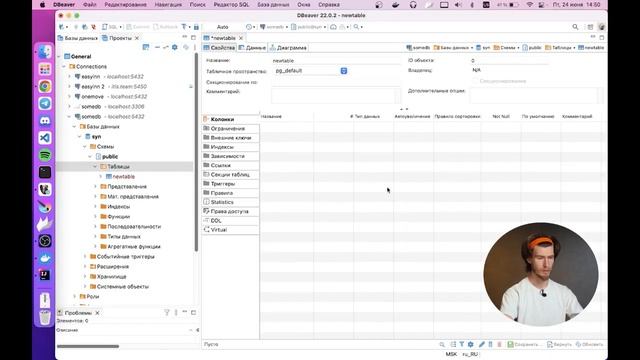Collapse the Connections folder
The width and height of the screenshot is (640, 360).
pos(65,67)
